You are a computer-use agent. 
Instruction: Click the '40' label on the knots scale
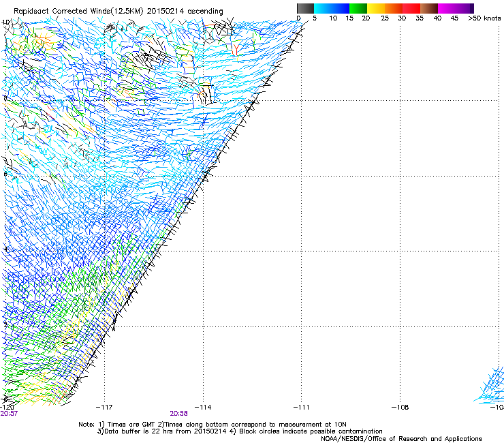coord(437,18)
